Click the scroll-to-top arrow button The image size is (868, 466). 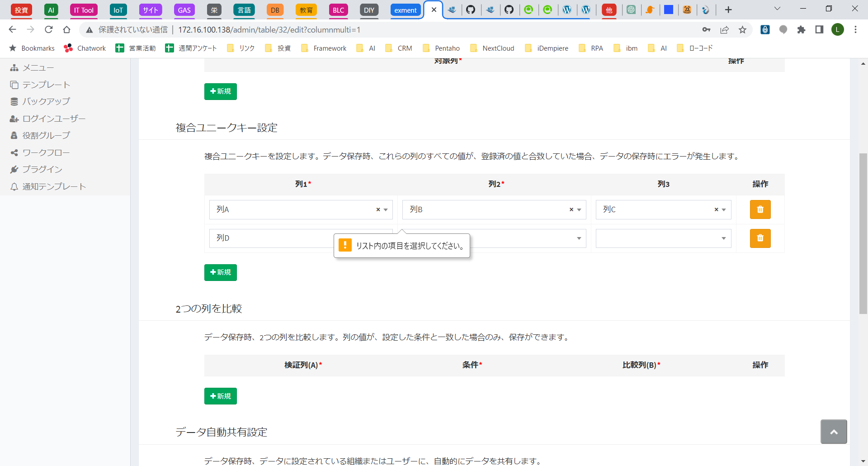[834, 432]
